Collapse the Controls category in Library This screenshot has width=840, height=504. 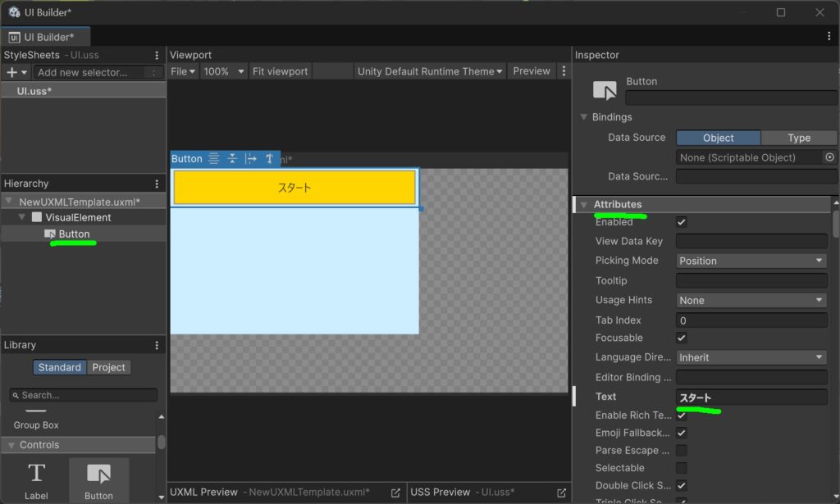(x=11, y=445)
